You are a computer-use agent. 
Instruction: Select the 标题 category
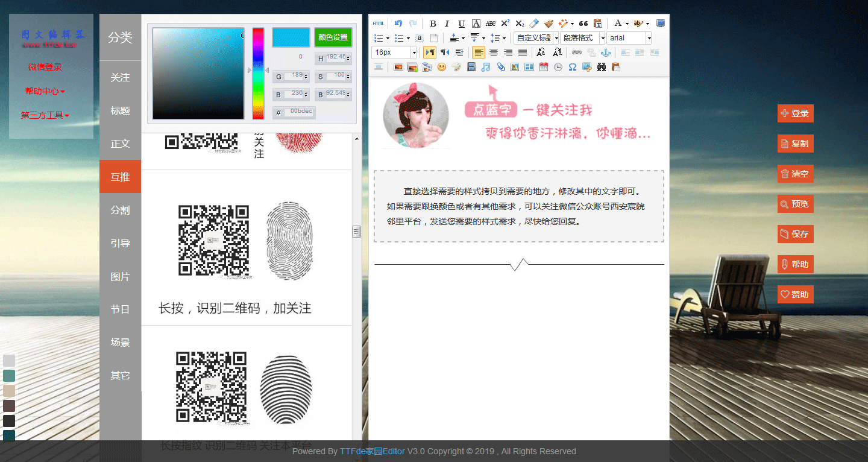click(x=120, y=111)
